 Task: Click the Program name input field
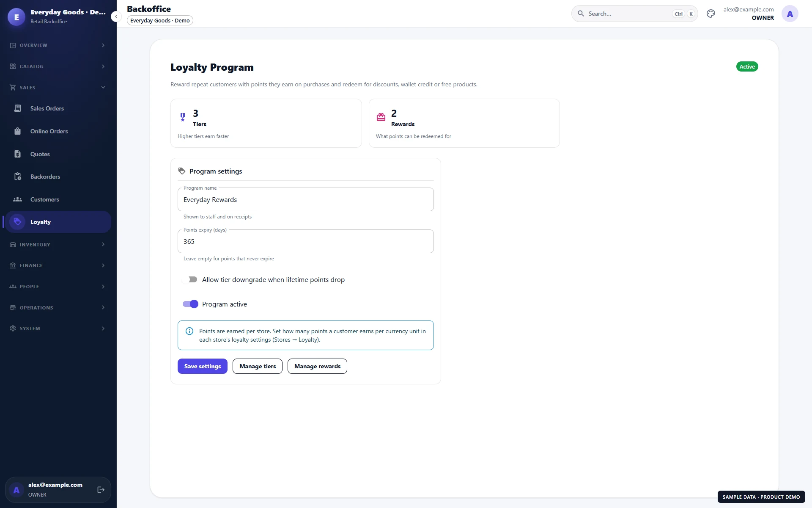[306, 199]
